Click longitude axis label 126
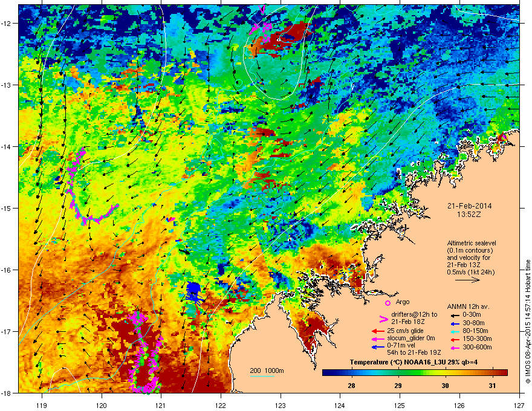Screen dimensions: 532x411 pyautogui.click(x=459, y=405)
